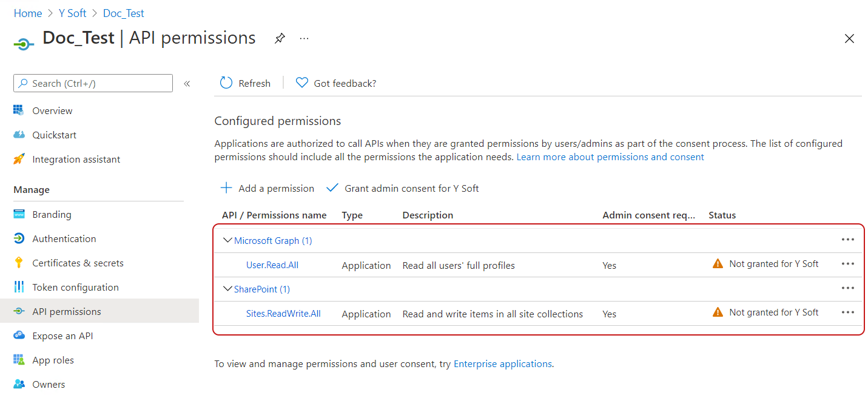Go to Token configuration in the sidebar

click(x=75, y=288)
